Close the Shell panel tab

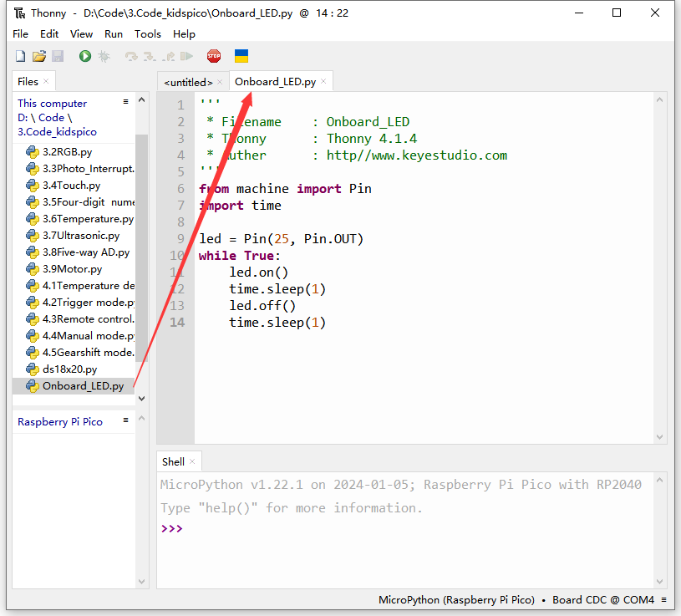coord(192,461)
